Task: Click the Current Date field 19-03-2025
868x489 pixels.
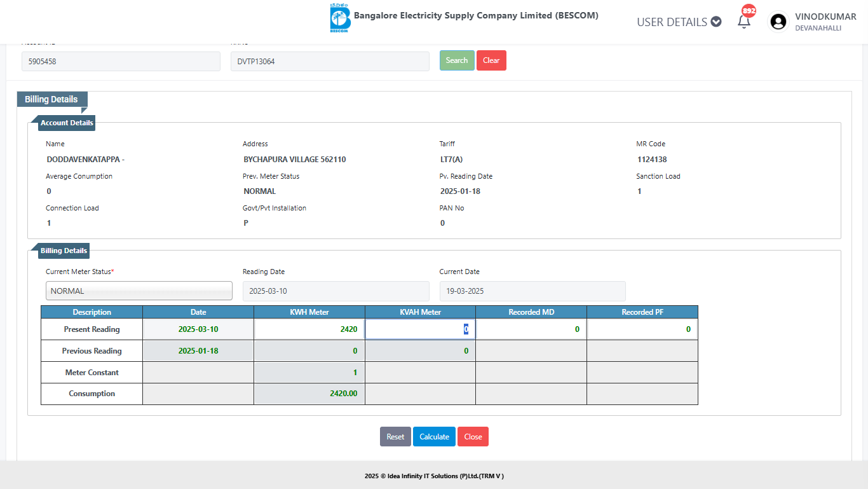Action: pos(532,291)
